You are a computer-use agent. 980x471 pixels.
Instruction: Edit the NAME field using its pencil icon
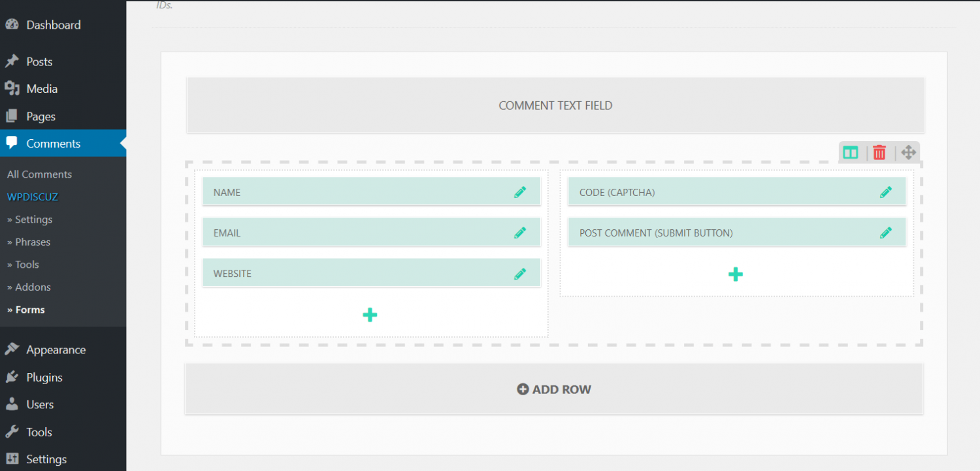point(520,191)
